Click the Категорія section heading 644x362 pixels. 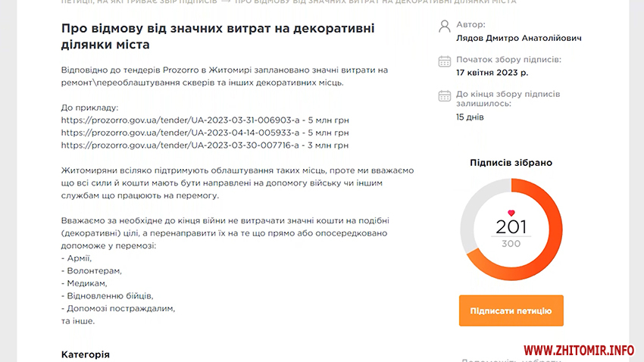[x=85, y=354]
